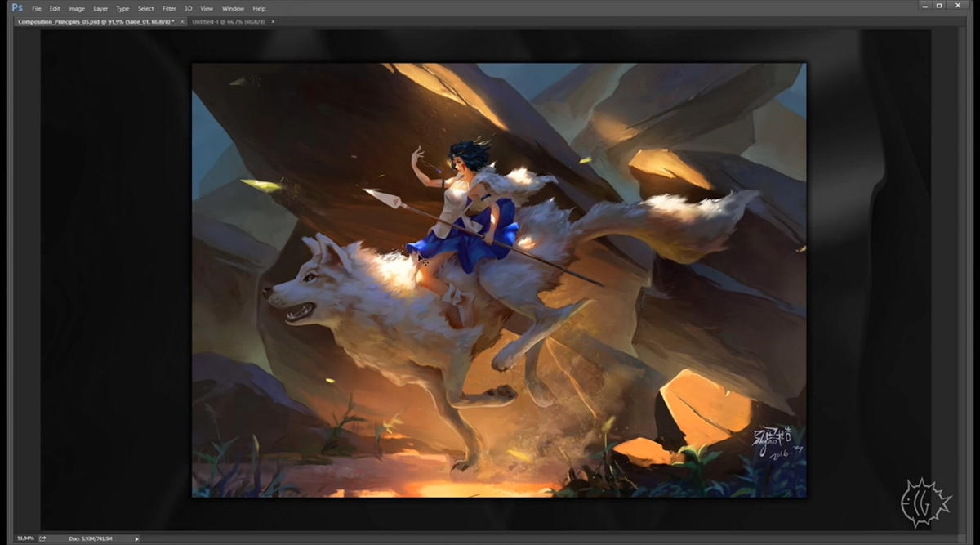Open the Edit menu
The width and height of the screenshot is (980, 545).
coord(55,8)
